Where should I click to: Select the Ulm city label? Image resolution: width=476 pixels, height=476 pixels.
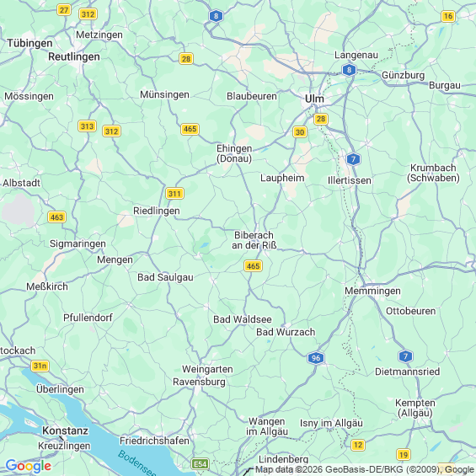[x=314, y=99]
